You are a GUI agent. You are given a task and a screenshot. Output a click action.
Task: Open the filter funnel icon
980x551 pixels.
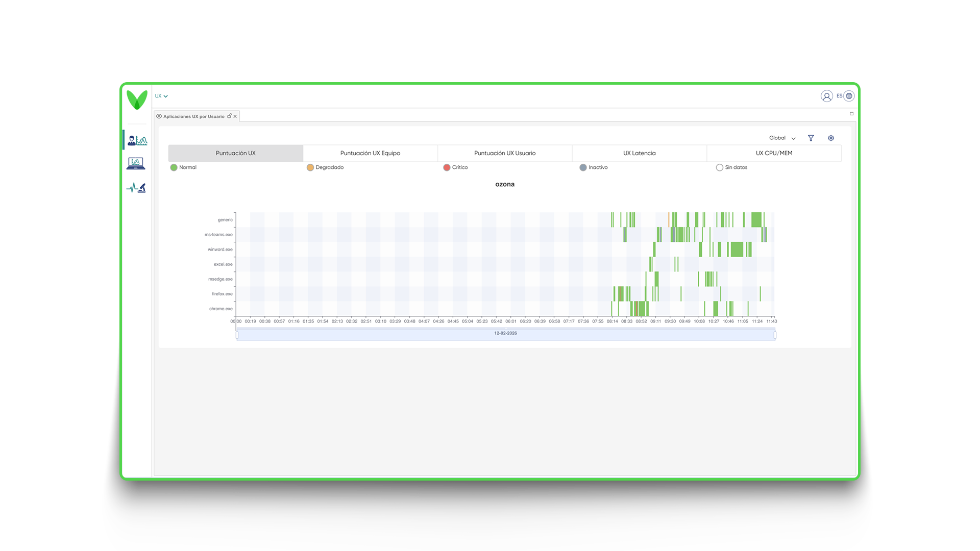[811, 138]
